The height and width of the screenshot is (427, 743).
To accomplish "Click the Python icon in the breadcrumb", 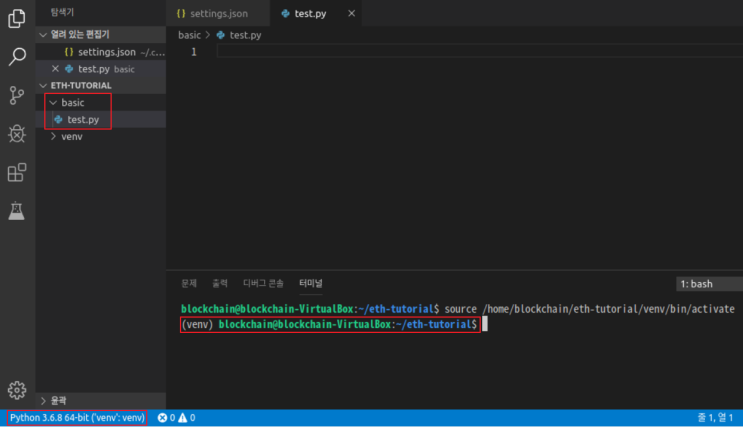I will (220, 35).
